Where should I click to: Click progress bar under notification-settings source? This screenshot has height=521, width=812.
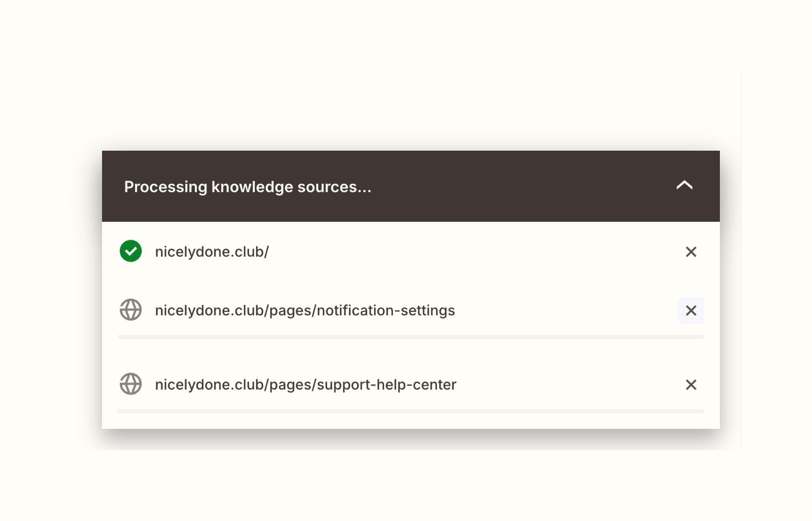coord(410,337)
